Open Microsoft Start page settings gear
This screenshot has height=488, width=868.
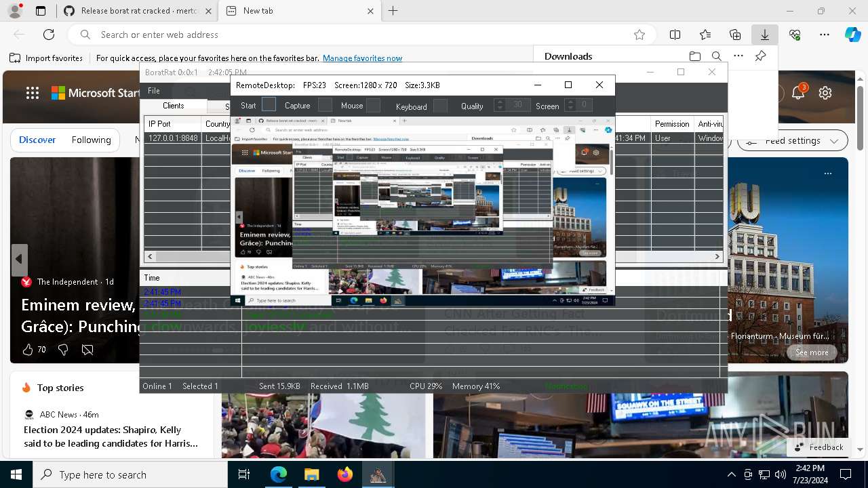[x=825, y=93]
